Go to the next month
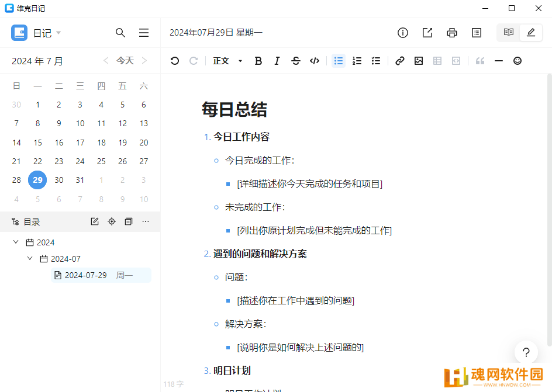 pos(144,61)
